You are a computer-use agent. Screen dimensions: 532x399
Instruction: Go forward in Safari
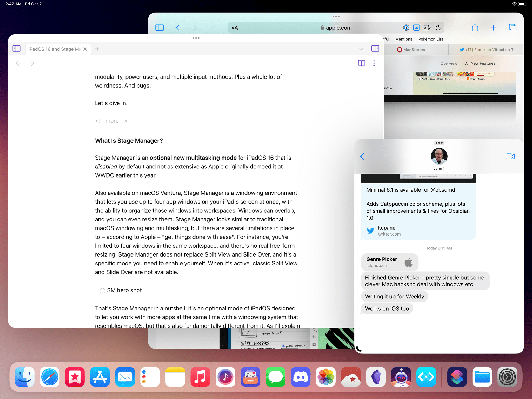tap(195, 28)
